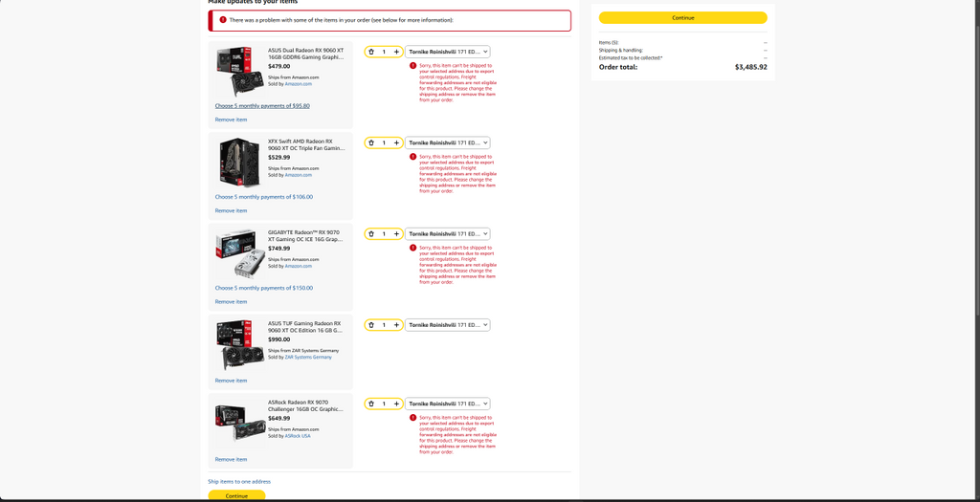Click XFX Swift AMD Radeon product image
Image resolution: width=980 pixels, height=502 pixels.
[239, 161]
